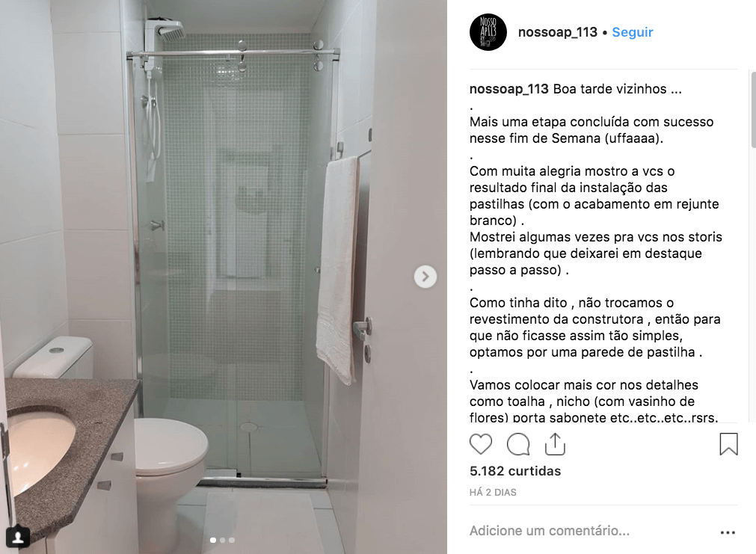Image resolution: width=756 pixels, height=554 pixels.
Task: View who liked via 5.182 curtidas
Action: coord(515,471)
